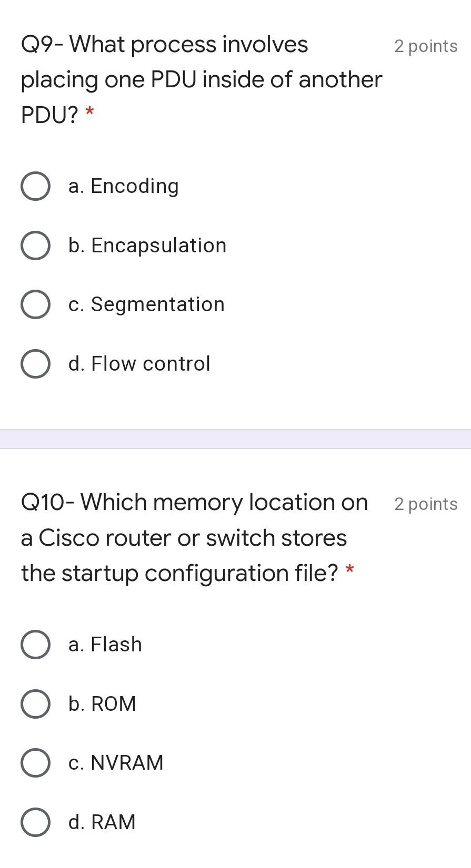
Task: Click the 'b. ROM' option text
Action: tap(102, 704)
